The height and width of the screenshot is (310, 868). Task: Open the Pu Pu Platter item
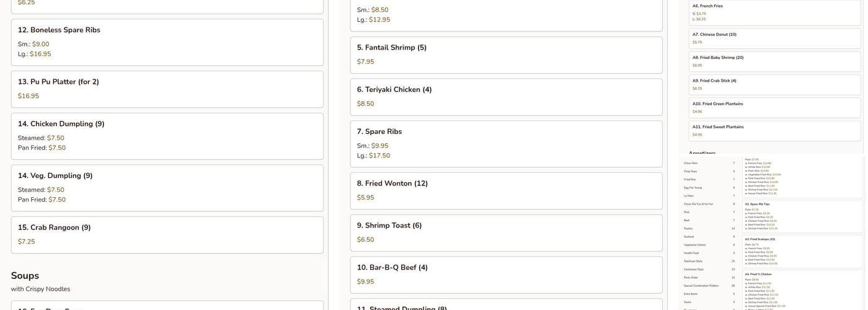click(x=167, y=89)
